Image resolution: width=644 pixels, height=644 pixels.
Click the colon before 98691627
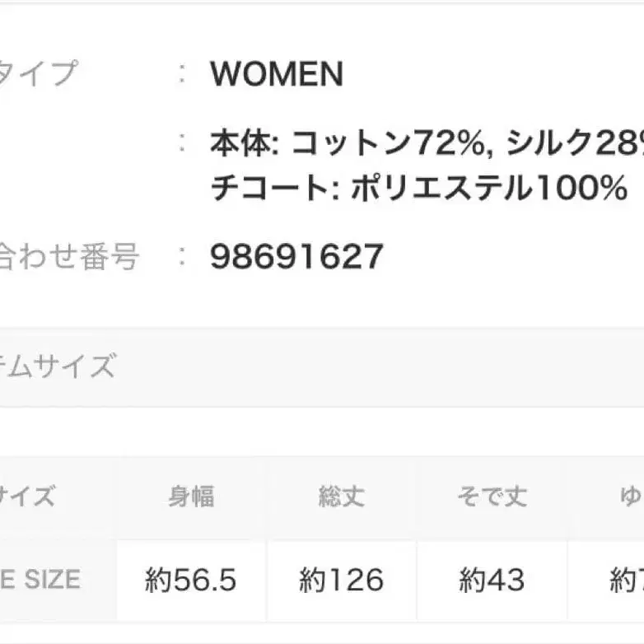(x=184, y=257)
